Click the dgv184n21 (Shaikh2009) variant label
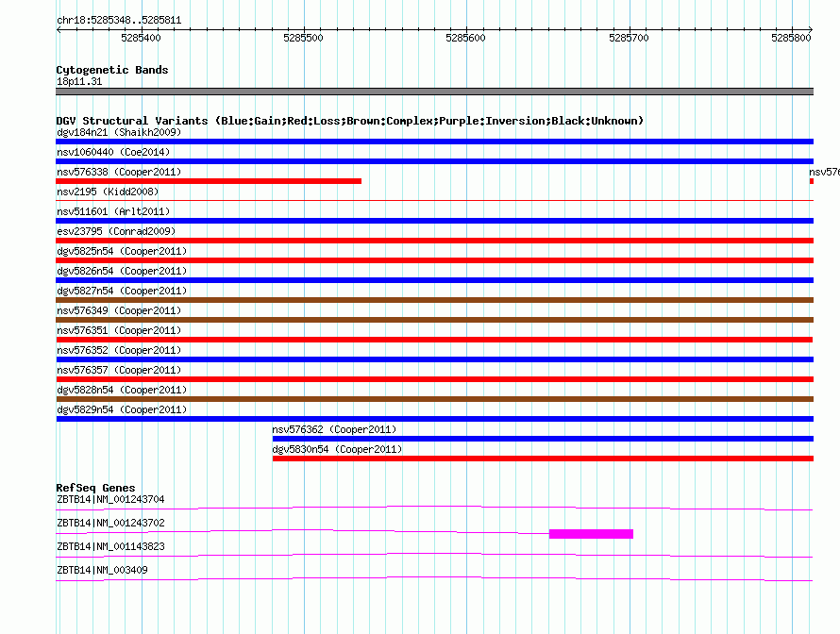 tap(119, 132)
